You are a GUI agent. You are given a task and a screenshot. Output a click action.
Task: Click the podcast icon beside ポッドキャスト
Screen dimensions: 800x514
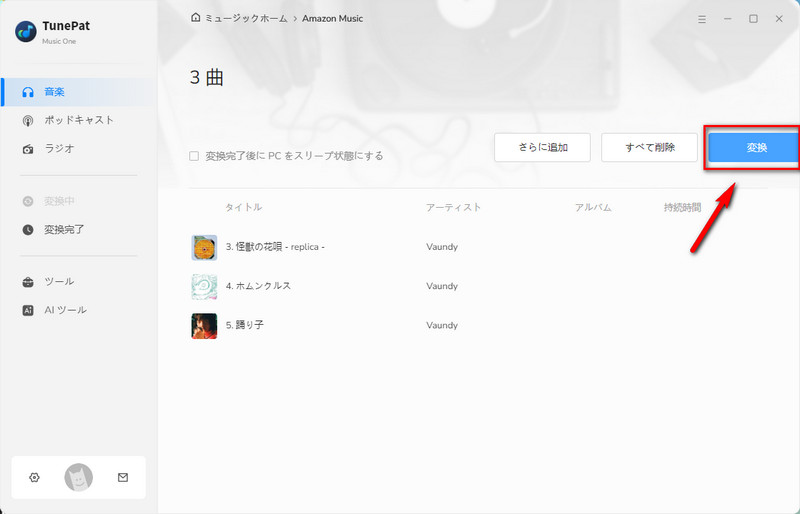28,120
